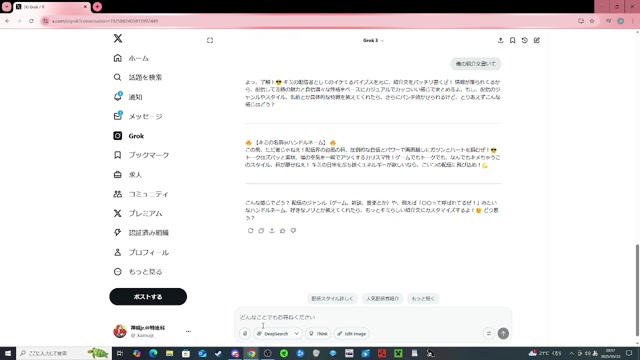
Task: Open File Explorer from the taskbar
Action: click(169, 353)
